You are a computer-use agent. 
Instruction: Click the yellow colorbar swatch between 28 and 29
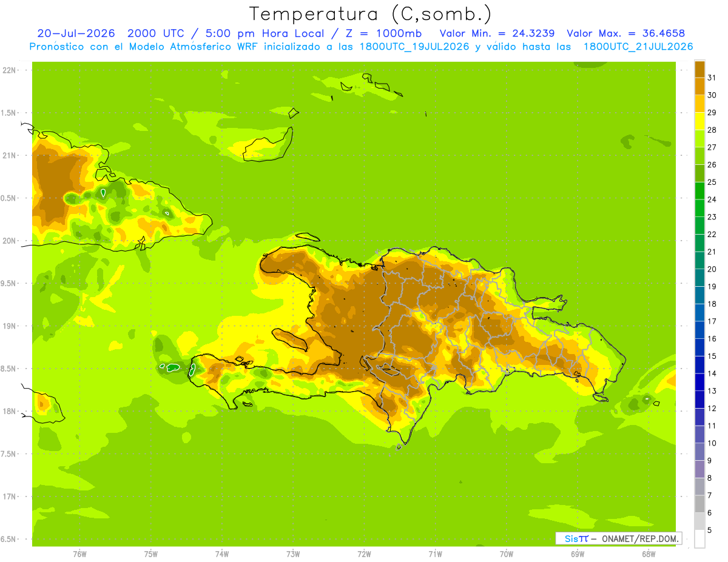tap(699, 121)
